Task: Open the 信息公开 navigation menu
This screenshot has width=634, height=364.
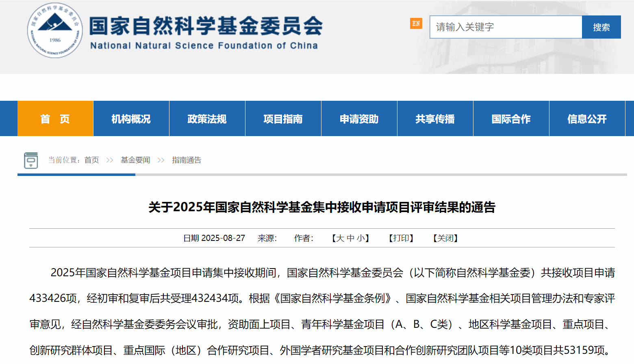Action: click(587, 119)
